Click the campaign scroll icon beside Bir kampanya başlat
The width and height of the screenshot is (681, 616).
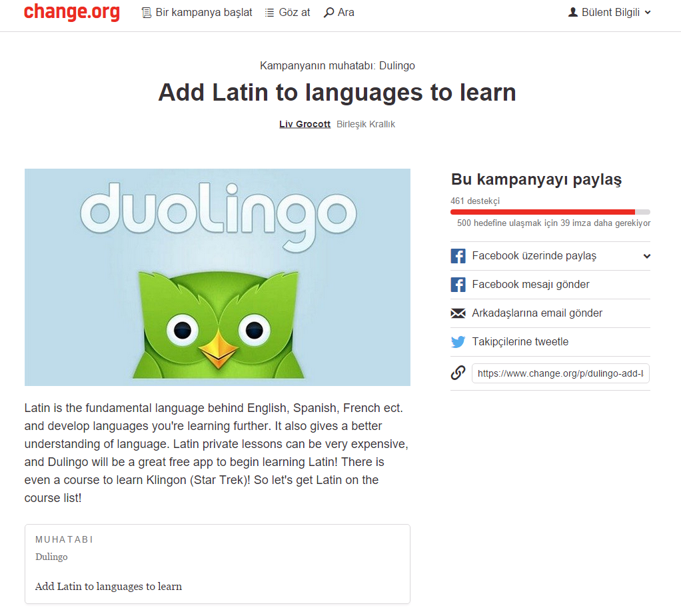click(x=147, y=13)
